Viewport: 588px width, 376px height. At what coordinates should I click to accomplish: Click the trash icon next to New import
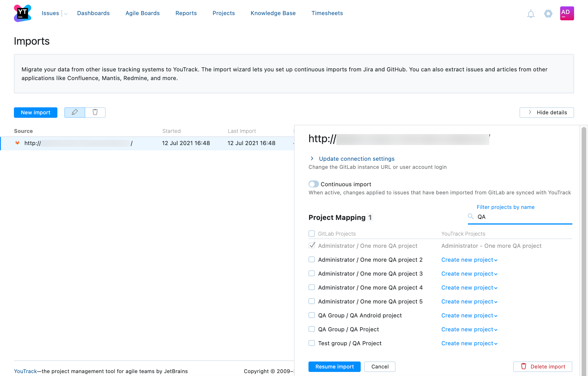[95, 112]
